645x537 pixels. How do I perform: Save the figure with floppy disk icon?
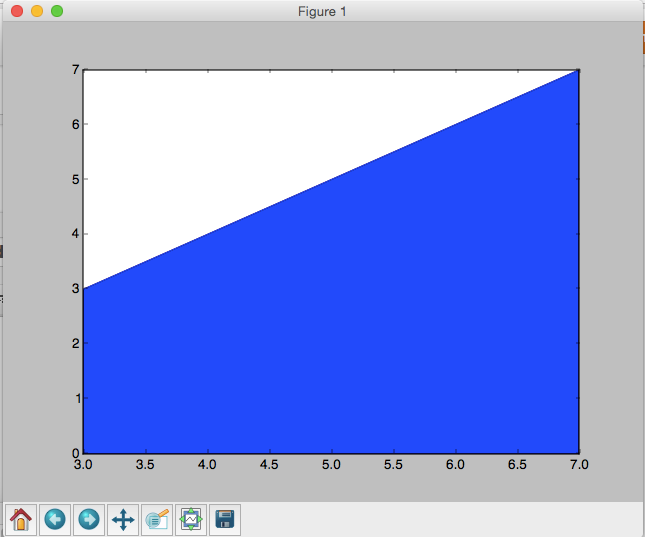[x=225, y=520]
